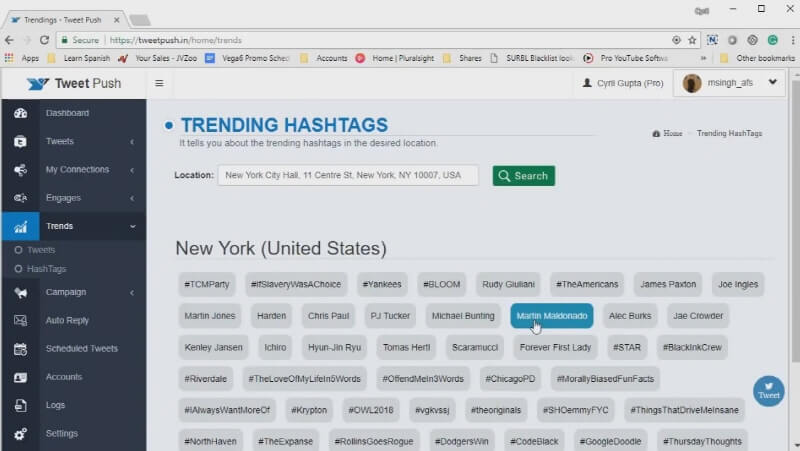
Task: Open Chrome three-dot menu
Action: 792,40
